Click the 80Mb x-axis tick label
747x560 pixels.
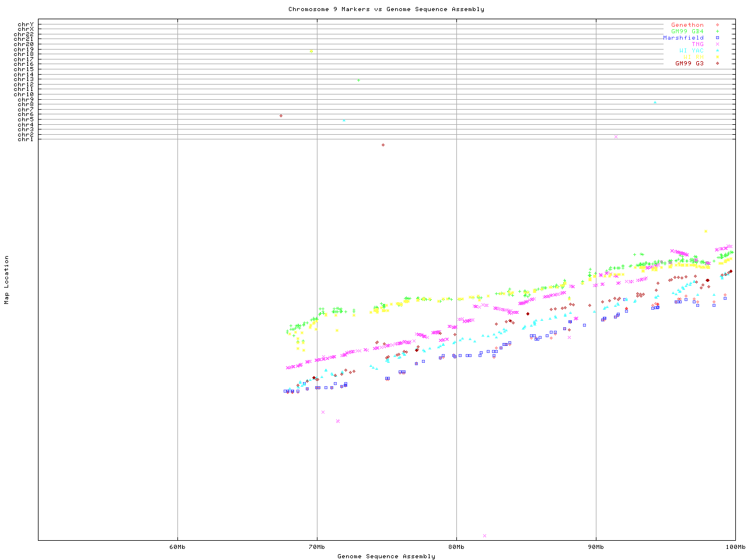[456, 547]
